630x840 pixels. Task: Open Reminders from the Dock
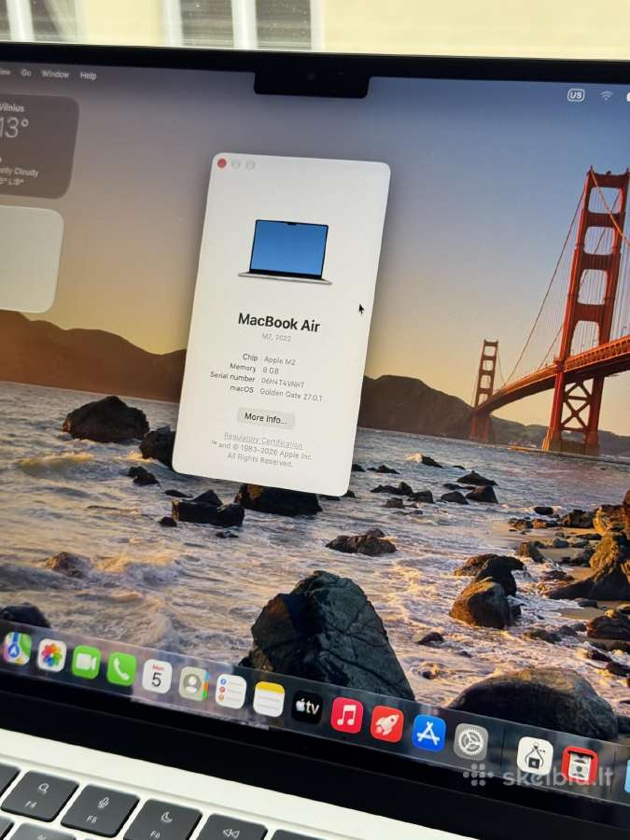[231, 691]
